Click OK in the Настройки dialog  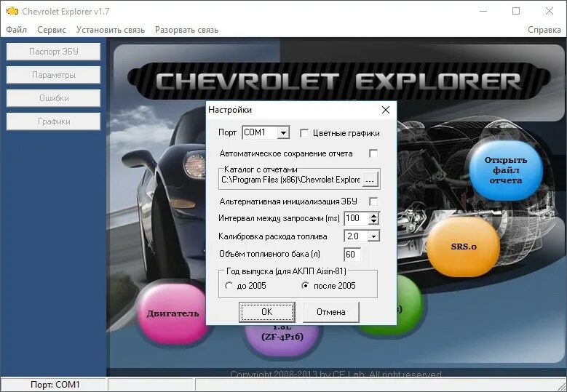point(267,312)
